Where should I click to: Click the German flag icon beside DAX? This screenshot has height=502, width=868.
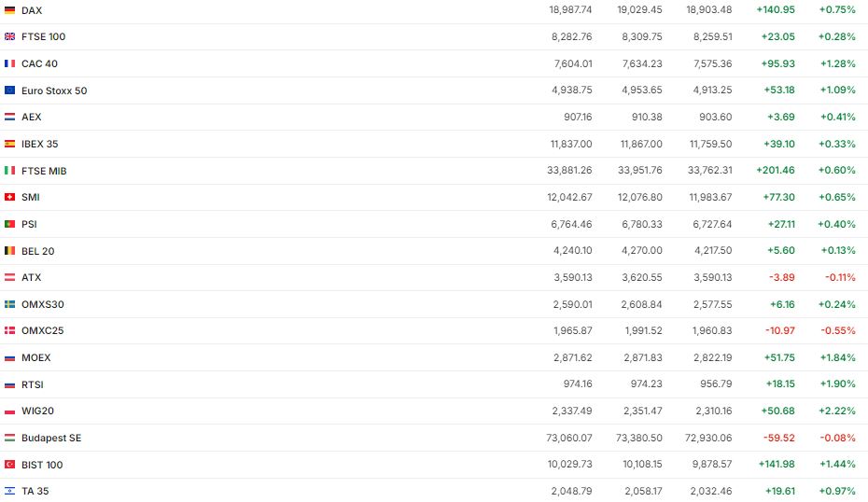point(9,10)
